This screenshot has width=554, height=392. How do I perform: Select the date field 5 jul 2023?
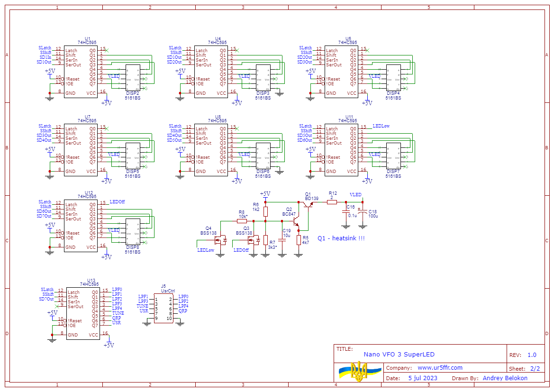click(x=422, y=378)
